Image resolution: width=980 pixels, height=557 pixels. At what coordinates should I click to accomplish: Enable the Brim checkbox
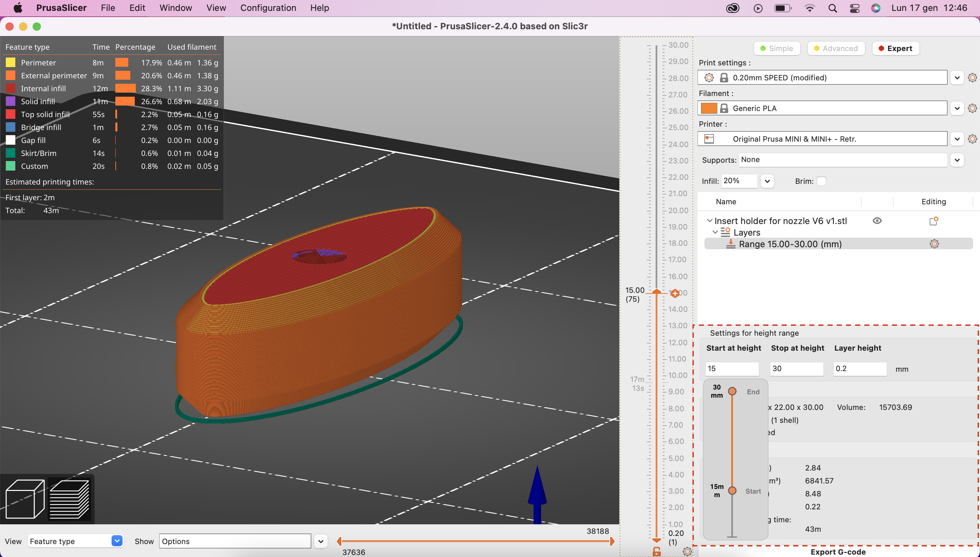pos(822,181)
